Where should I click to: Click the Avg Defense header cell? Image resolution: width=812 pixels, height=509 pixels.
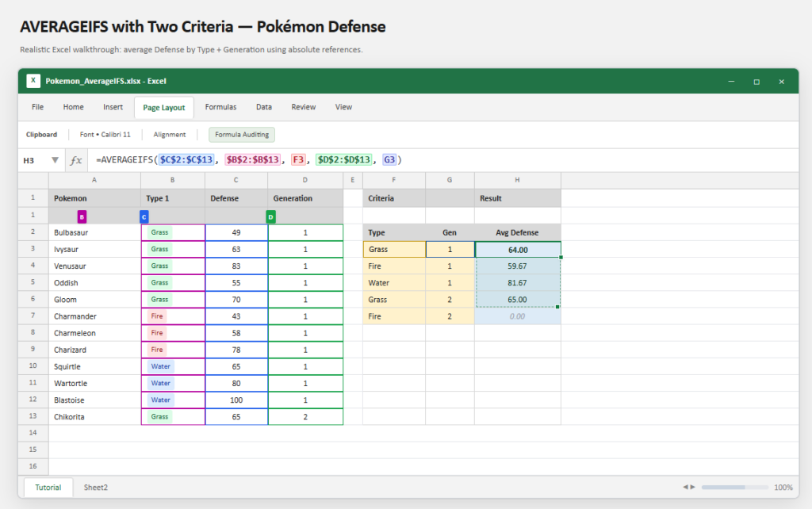(x=518, y=232)
